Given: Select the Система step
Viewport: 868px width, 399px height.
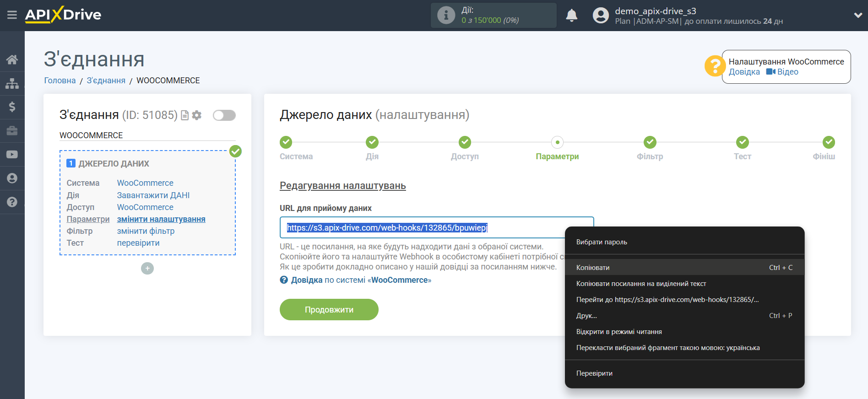Looking at the screenshot, I should (x=286, y=142).
